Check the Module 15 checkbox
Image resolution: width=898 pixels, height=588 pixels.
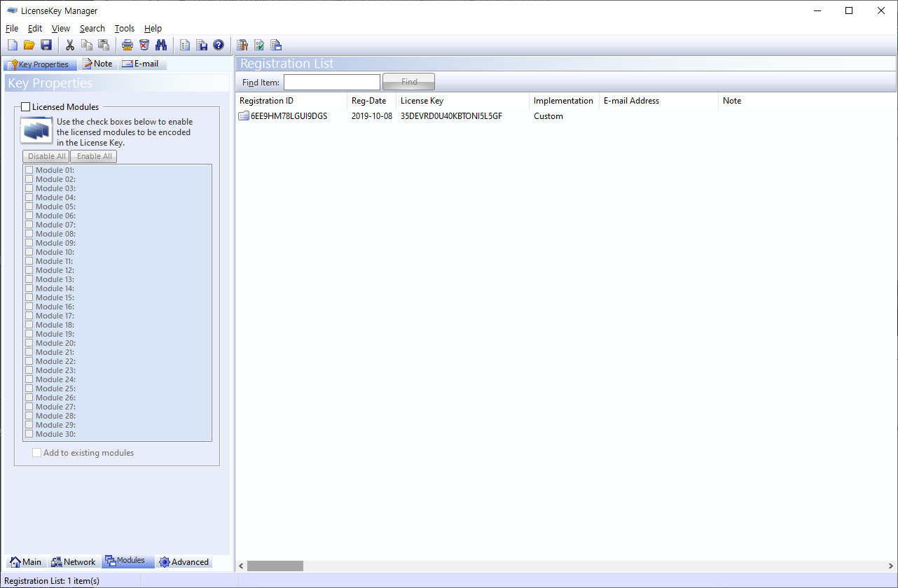point(29,297)
